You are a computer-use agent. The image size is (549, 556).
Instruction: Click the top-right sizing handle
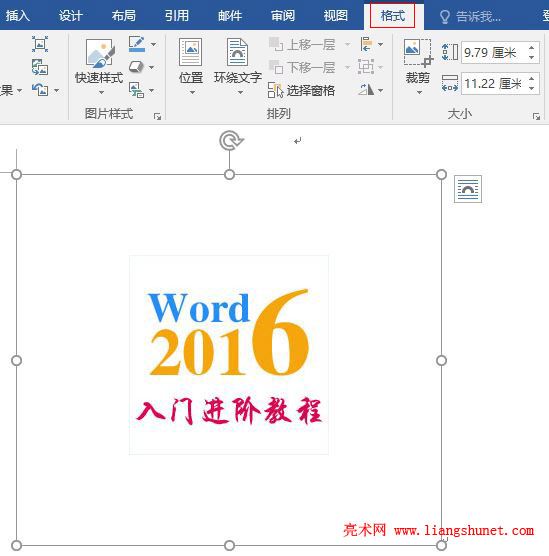[441, 174]
